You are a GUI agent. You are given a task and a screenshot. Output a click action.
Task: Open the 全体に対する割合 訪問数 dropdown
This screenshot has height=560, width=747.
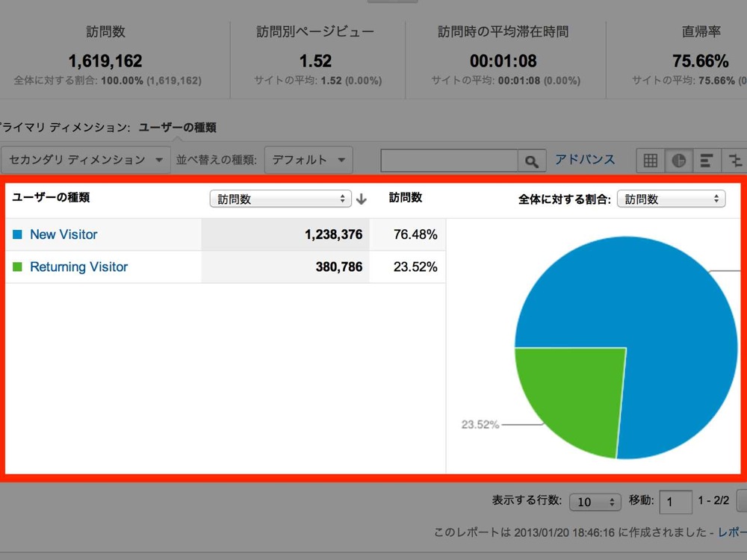click(671, 199)
